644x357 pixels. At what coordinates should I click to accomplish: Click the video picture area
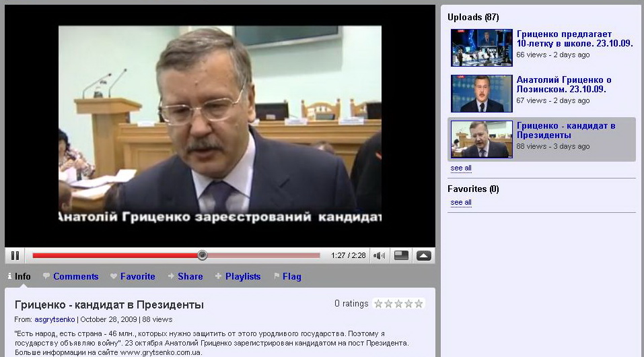tap(220, 125)
